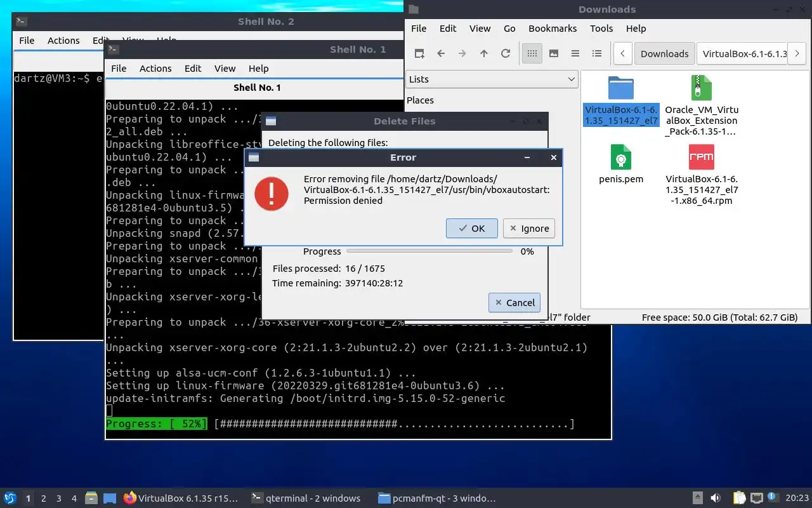
Task: Open Edit menu in Shell No. 1
Action: click(193, 69)
